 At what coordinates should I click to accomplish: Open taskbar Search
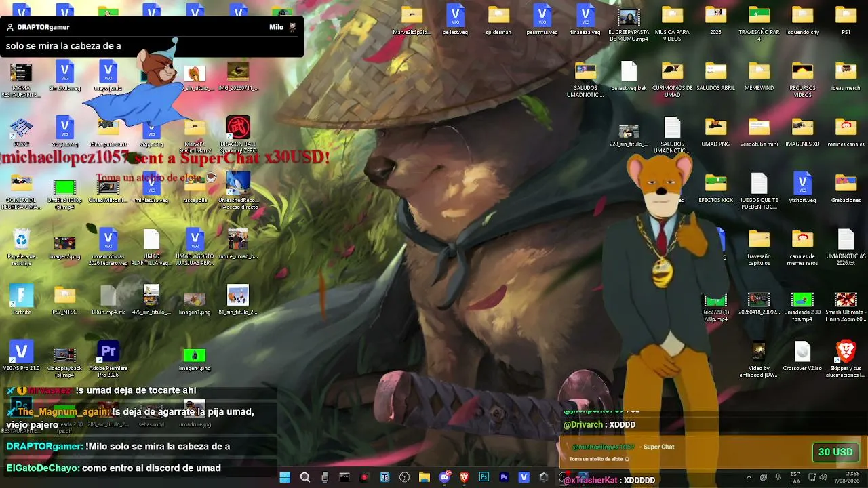click(305, 477)
